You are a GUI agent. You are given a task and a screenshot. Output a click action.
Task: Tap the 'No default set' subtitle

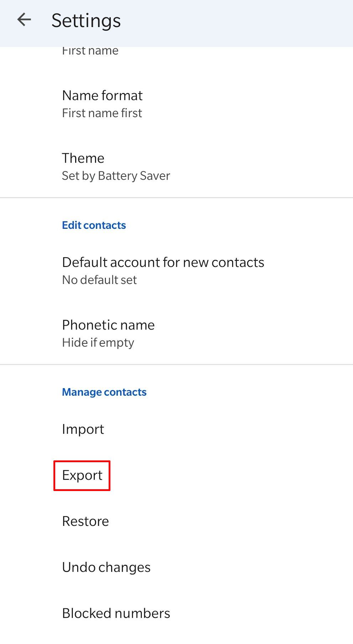click(x=99, y=280)
